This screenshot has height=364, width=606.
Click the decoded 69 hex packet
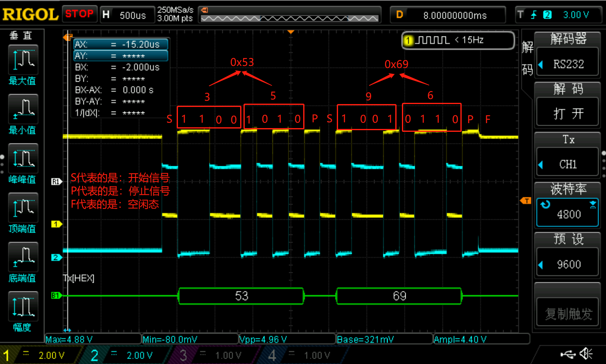(399, 296)
